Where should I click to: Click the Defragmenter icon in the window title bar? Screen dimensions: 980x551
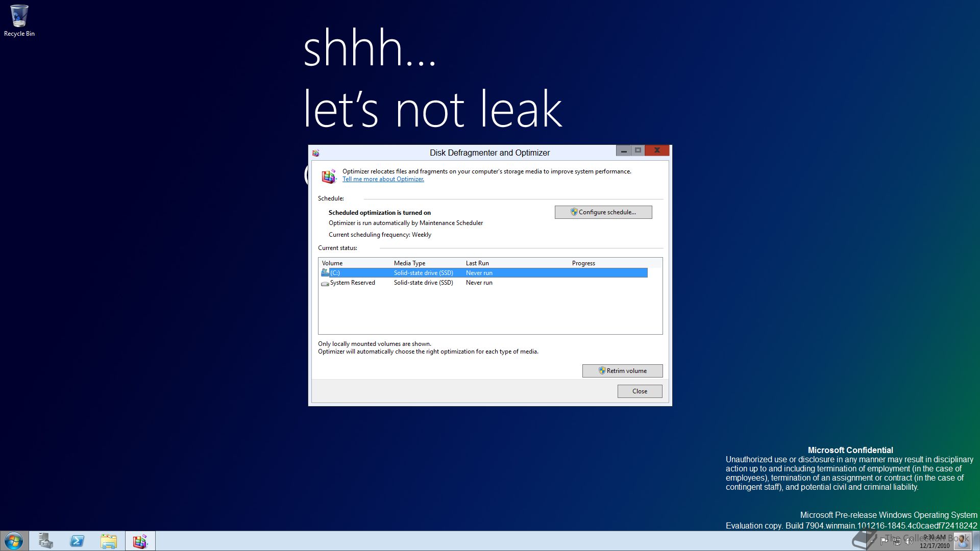(316, 153)
